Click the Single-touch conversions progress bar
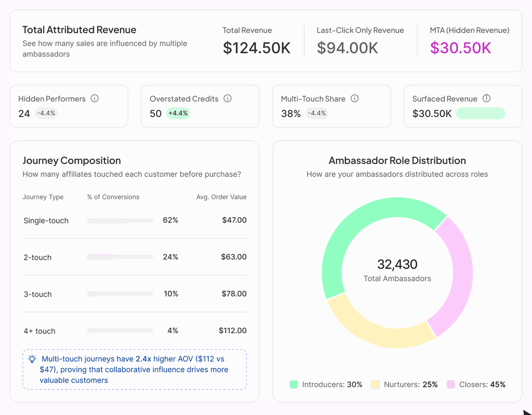 click(120, 221)
